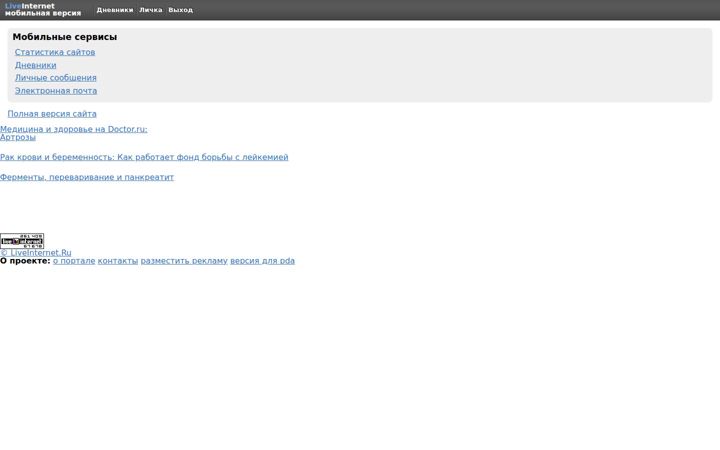The width and height of the screenshot is (720, 450).
Task: Open Дневники in the top navigation bar
Action: (x=115, y=10)
